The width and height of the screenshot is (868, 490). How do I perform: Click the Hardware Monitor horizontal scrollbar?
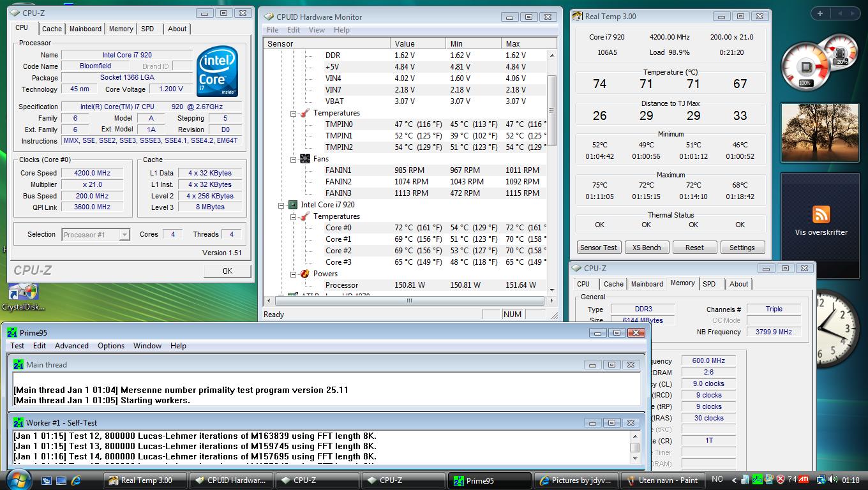(408, 300)
